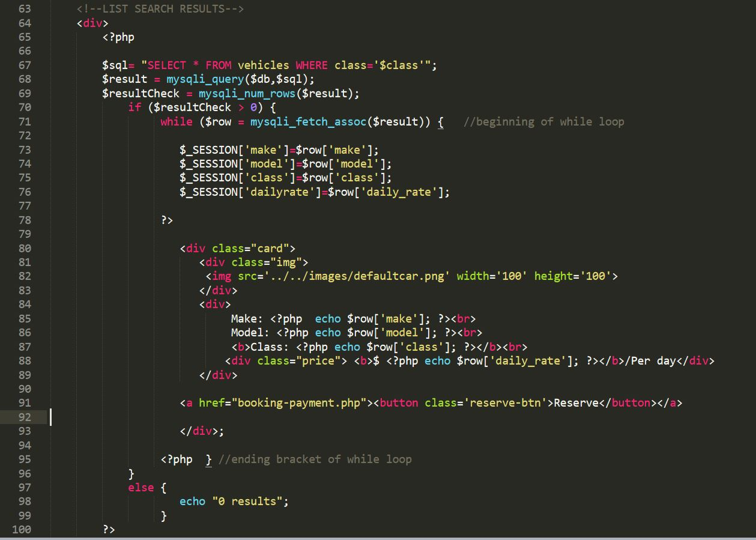Click $_SESSION['class'] assignment line
Image resolution: width=756 pixels, height=540 pixels.
[x=286, y=178]
